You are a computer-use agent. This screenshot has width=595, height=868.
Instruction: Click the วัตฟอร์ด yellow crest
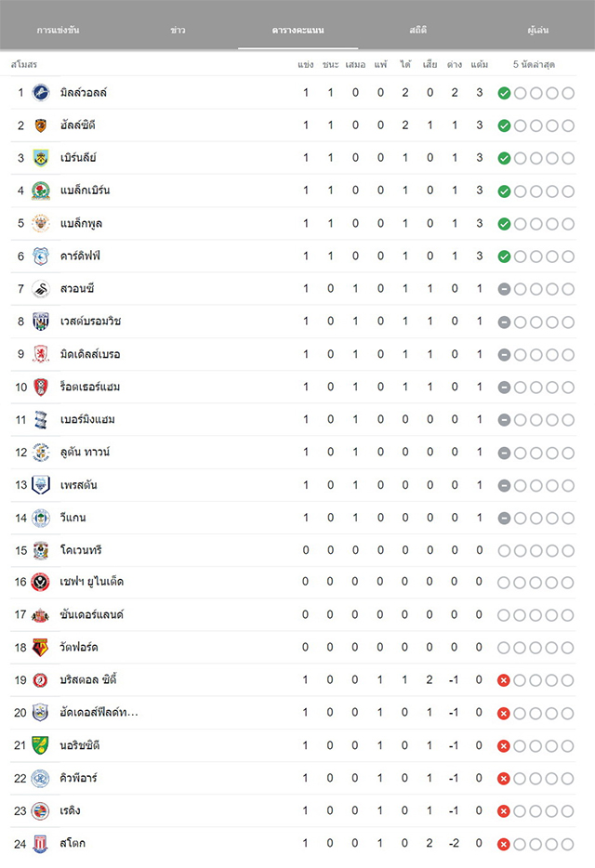pos(41,647)
